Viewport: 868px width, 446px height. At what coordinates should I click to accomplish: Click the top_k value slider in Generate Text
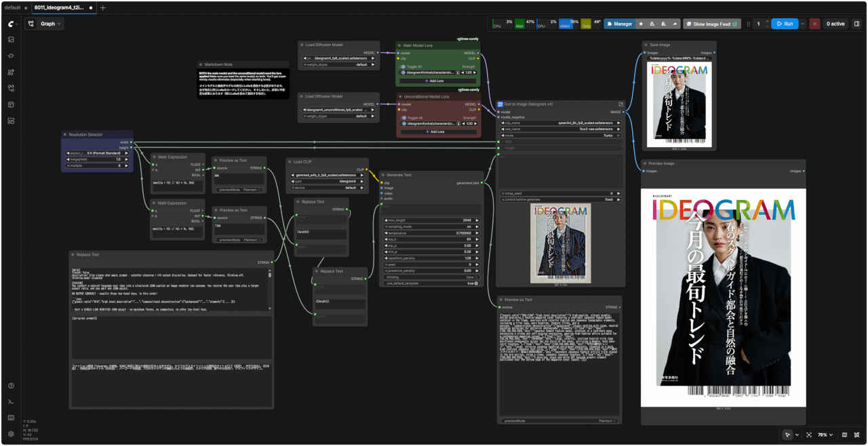(432, 239)
